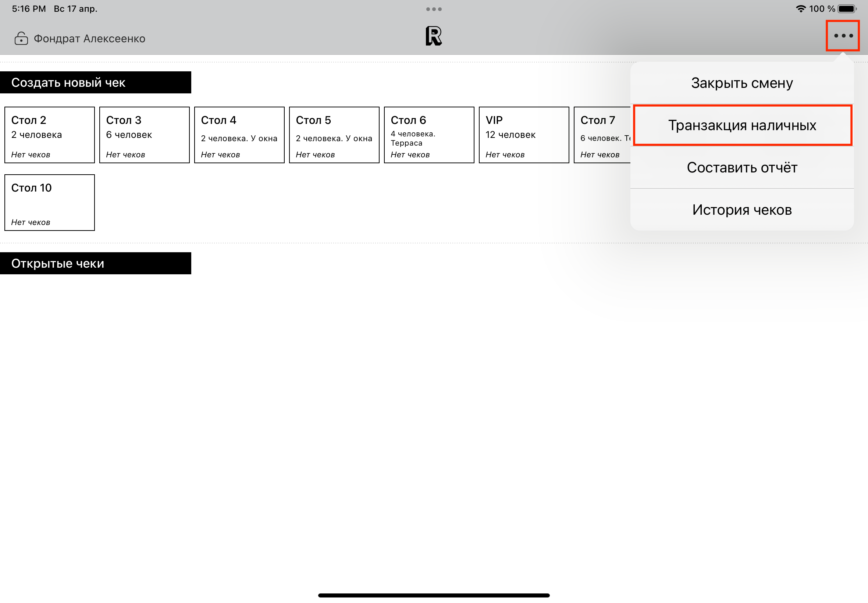The image size is (868, 603).
Task: Tap the battery indicator icon
Action: click(x=846, y=9)
